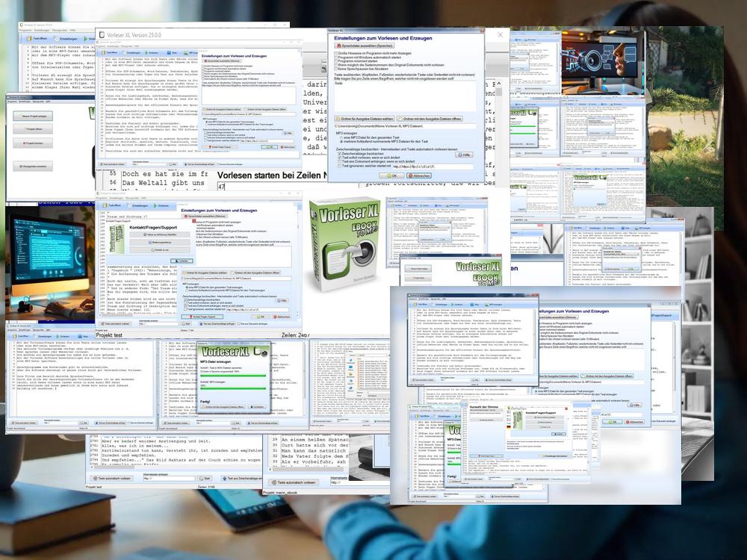Toggle 'Keine Sprechpausen bei Absätzen' in 'Seite' dialog
Screen dimensions: 747x560
pos(336,69)
